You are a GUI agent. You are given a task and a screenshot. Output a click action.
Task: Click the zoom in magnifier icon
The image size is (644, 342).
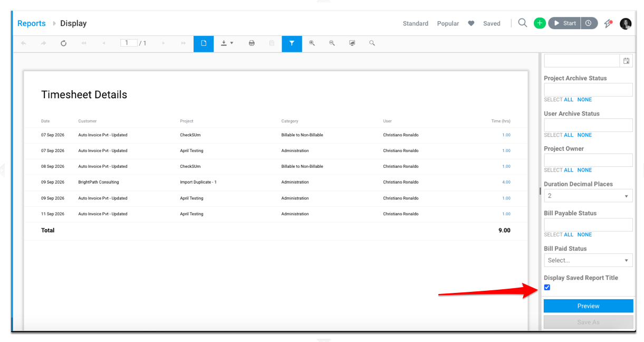[x=312, y=43]
